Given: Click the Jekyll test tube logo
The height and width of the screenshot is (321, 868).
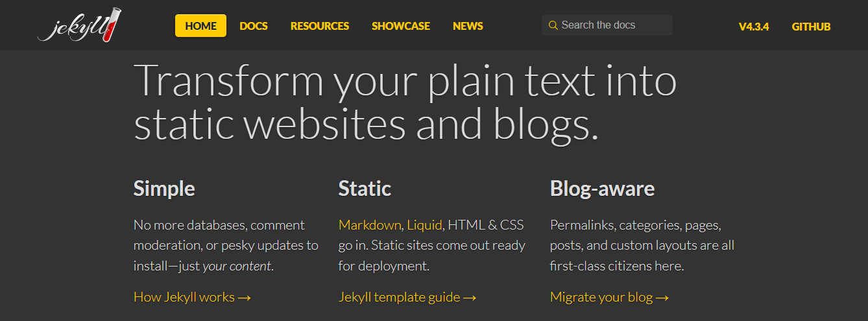Looking at the screenshot, I should pos(79,26).
